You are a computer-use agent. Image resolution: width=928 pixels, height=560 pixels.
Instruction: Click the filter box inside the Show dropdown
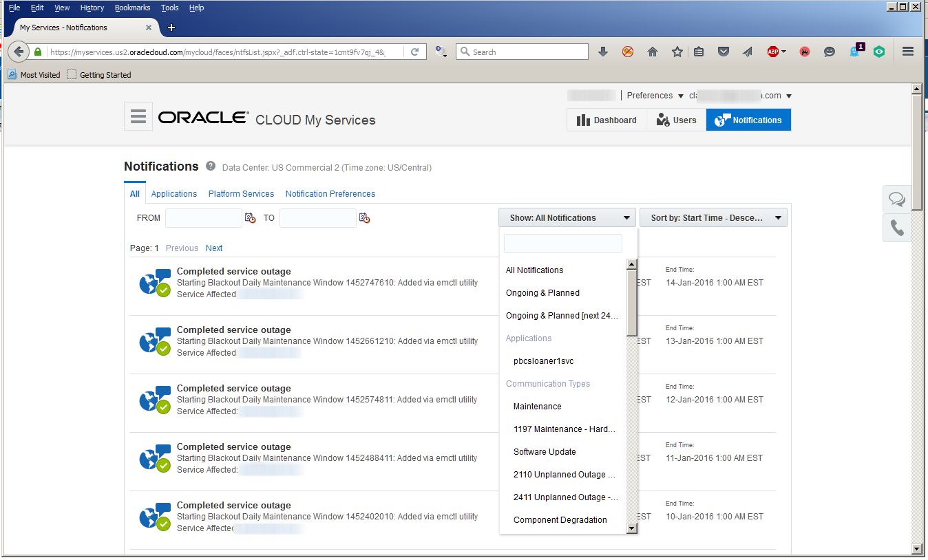point(563,244)
